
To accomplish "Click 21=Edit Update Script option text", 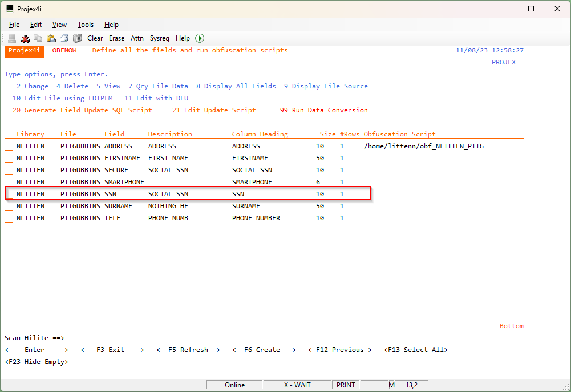I will 214,110.
